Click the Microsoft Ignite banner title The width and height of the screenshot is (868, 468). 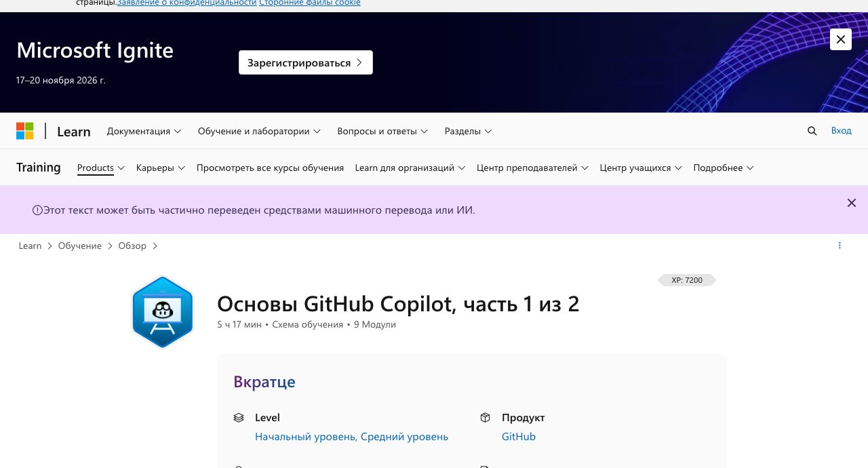tap(95, 50)
